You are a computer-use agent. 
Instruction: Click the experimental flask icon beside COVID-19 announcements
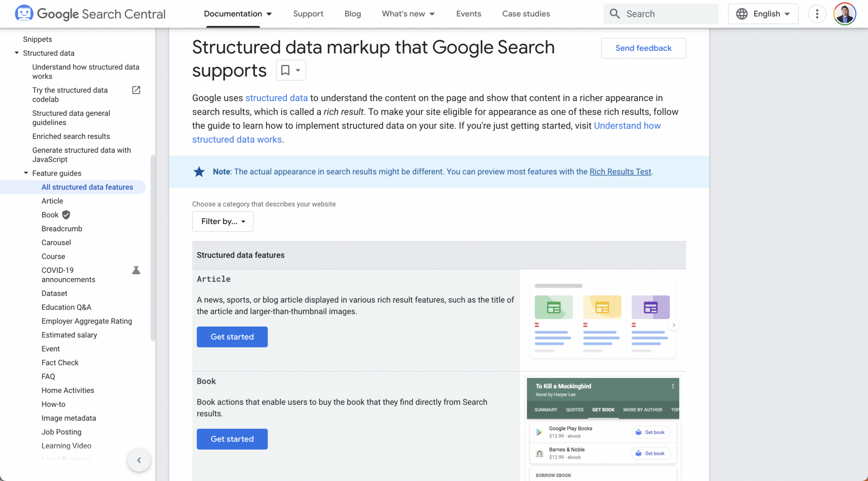(x=136, y=270)
